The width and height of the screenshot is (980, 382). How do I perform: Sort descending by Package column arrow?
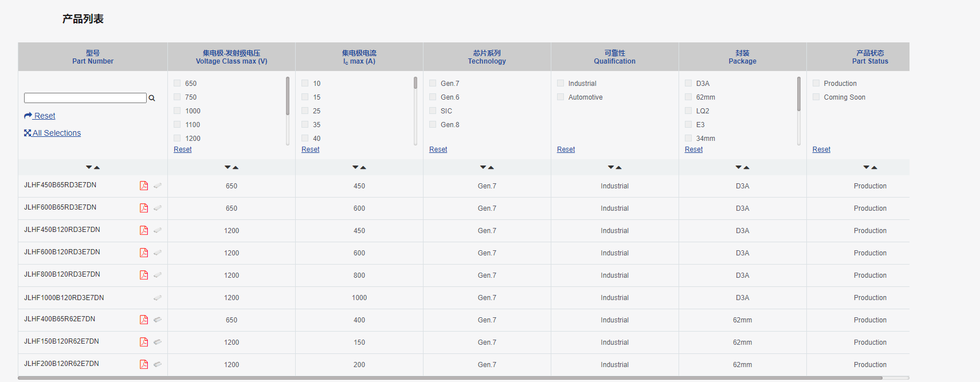click(739, 167)
